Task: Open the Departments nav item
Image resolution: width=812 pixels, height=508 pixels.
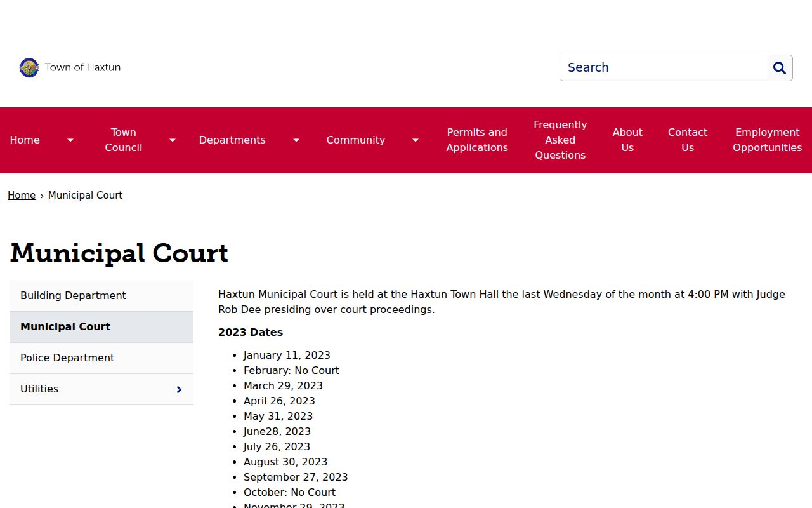Action: [232, 140]
